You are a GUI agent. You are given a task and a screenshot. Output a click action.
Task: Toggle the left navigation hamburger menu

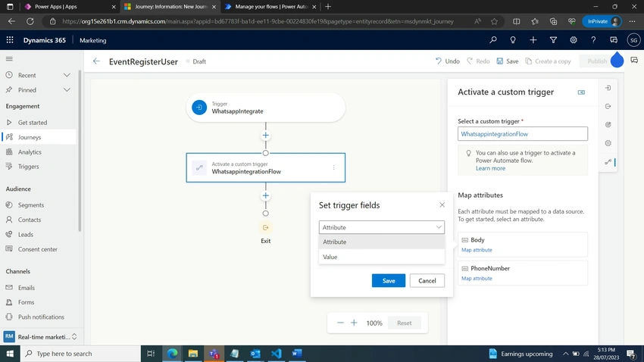pyautogui.click(x=9, y=58)
